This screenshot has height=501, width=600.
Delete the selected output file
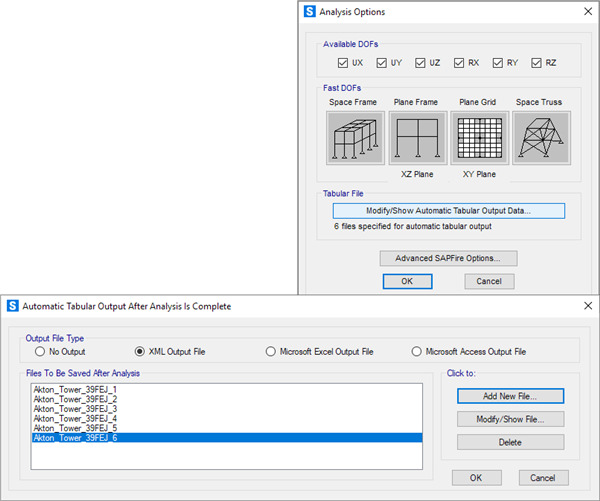[x=510, y=442]
